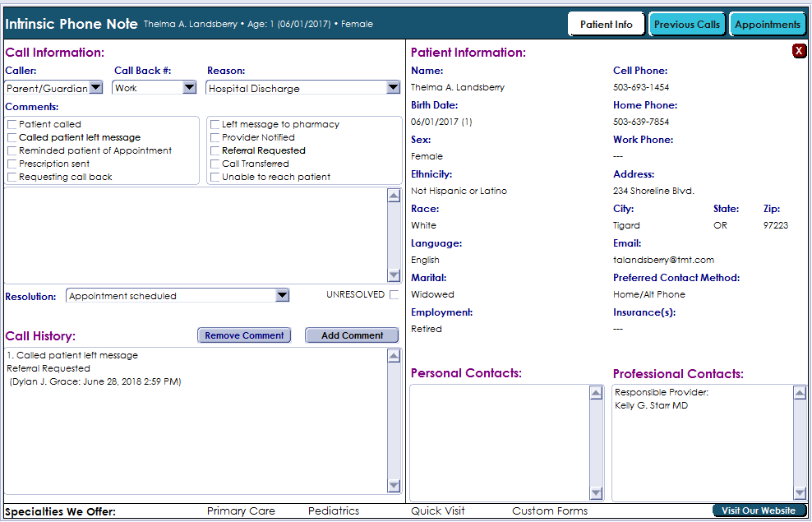
Task: Open the Caller dropdown
Action: tap(95, 88)
